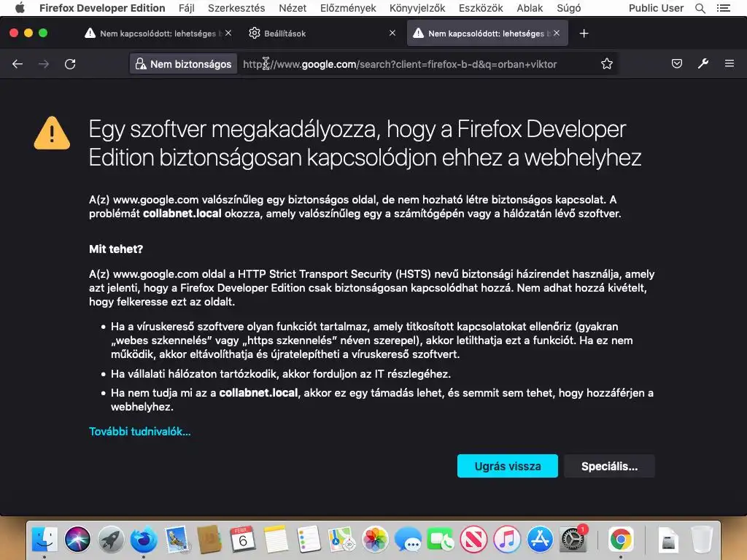Viewport: 747px width, 560px height.
Task: Open the Notification Center list icon
Action: (724, 8)
